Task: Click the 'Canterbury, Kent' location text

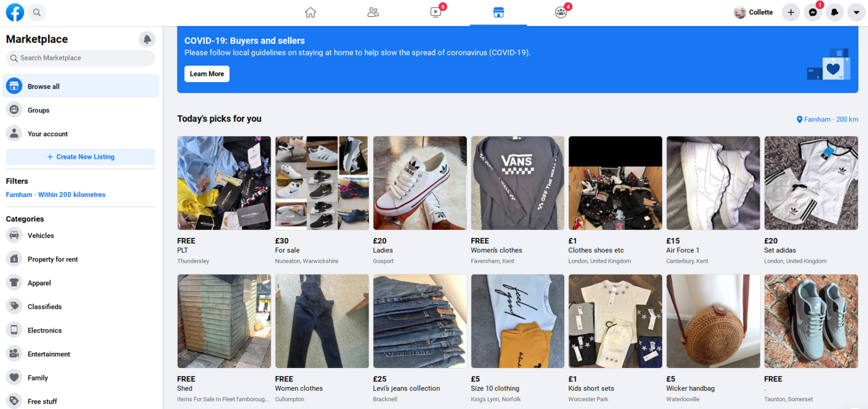Action: (687, 261)
